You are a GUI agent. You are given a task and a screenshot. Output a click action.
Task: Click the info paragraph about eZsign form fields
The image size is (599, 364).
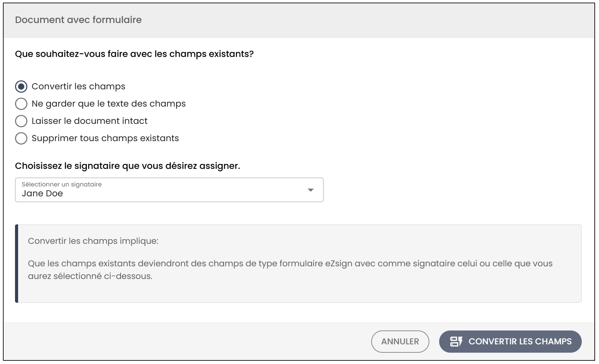[290, 270]
